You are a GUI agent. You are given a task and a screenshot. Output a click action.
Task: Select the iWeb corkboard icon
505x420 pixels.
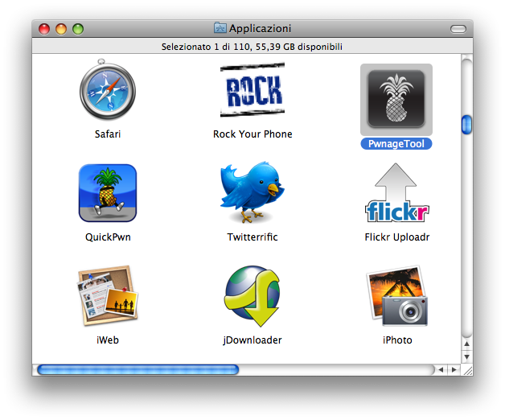pyautogui.click(x=108, y=296)
